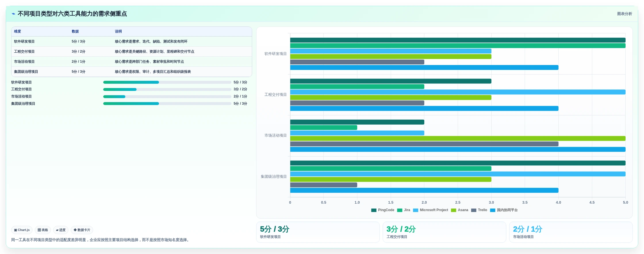644x254 pixels.
Task: Open the 5分 / 3分 软件研发项目 data card
Action: [x=318, y=232]
